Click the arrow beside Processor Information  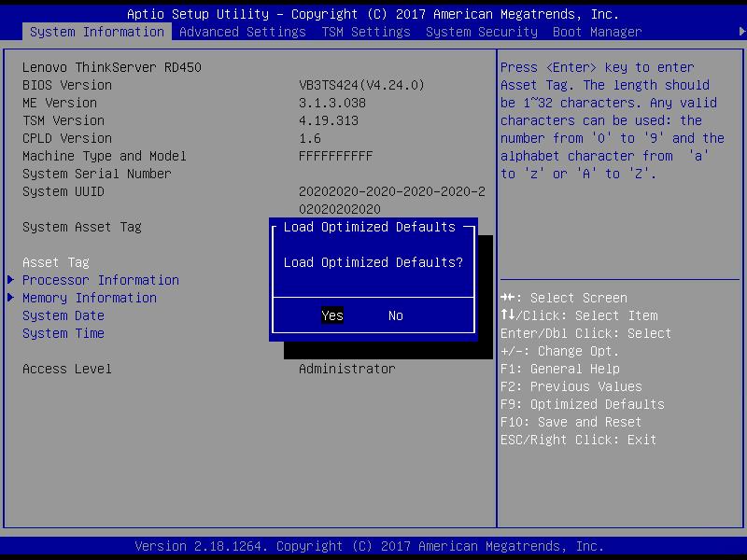(x=11, y=280)
